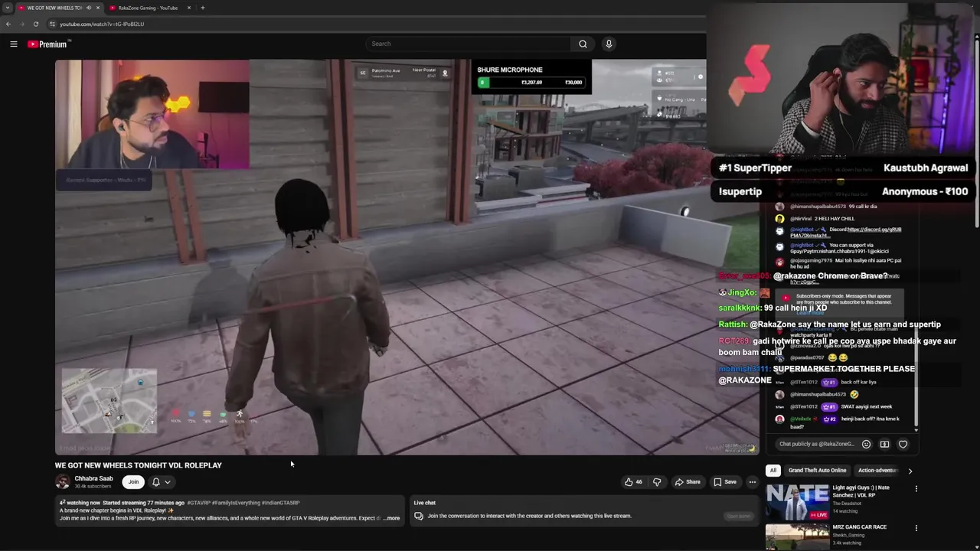
Task: Reload the page in browser toolbar
Action: tap(35, 24)
